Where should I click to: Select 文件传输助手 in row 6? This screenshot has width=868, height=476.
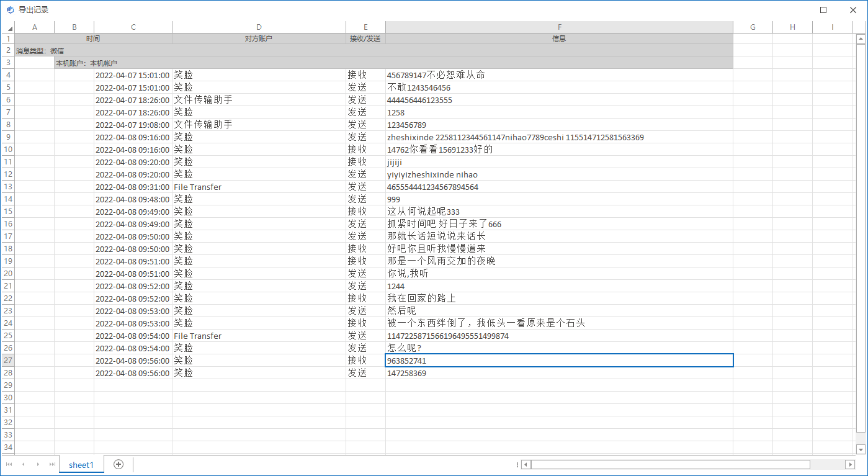259,100
